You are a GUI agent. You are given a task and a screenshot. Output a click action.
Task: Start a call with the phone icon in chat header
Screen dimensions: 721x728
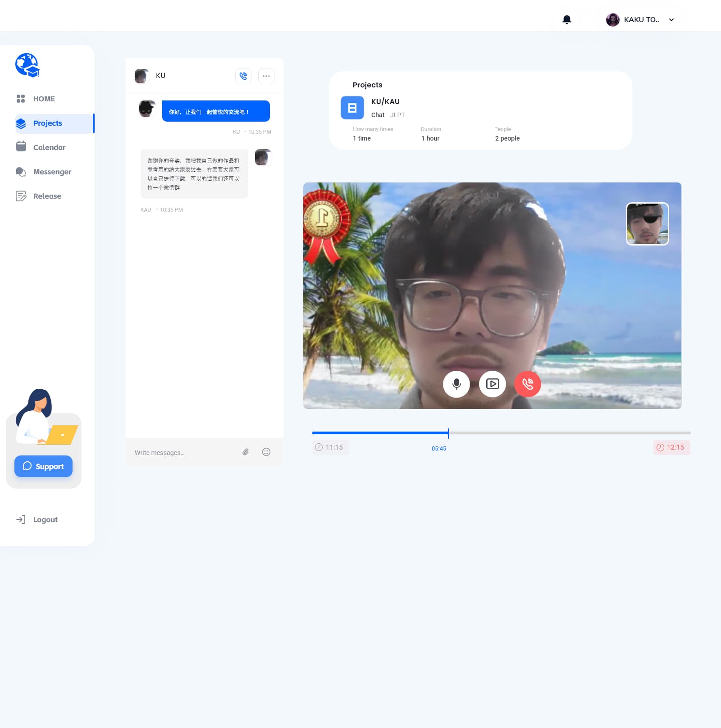243,76
